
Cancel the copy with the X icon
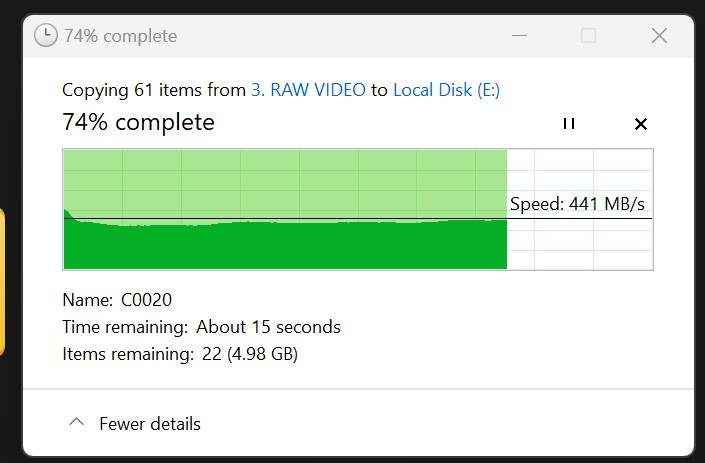tap(641, 124)
